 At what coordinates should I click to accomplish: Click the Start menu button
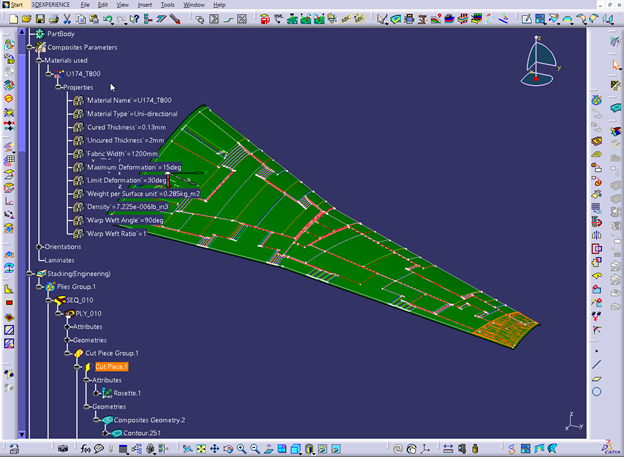click(13, 5)
